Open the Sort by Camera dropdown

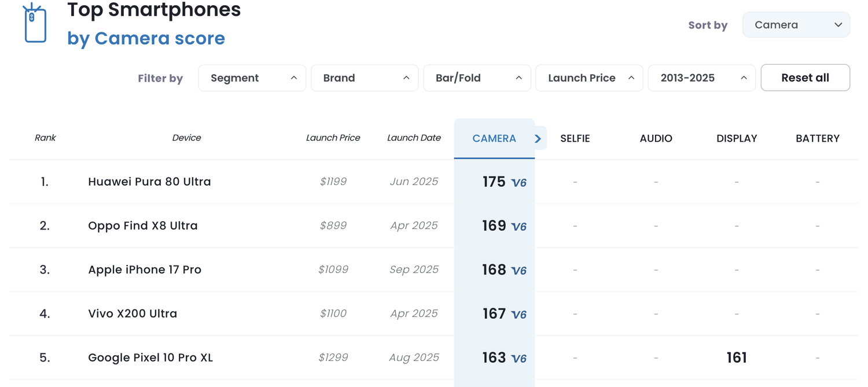click(796, 25)
